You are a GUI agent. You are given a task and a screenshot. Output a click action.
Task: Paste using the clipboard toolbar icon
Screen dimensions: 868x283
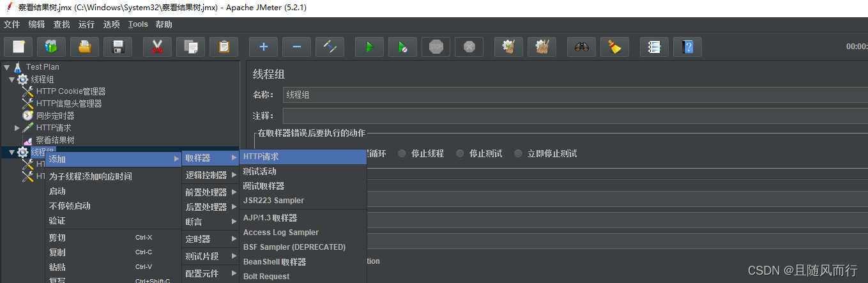tap(224, 47)
